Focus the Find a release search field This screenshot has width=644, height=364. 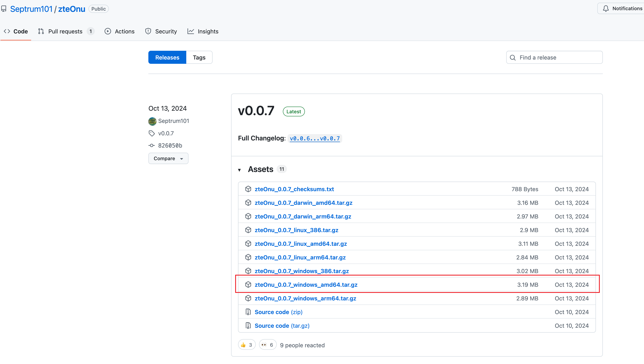coord(555,57)
